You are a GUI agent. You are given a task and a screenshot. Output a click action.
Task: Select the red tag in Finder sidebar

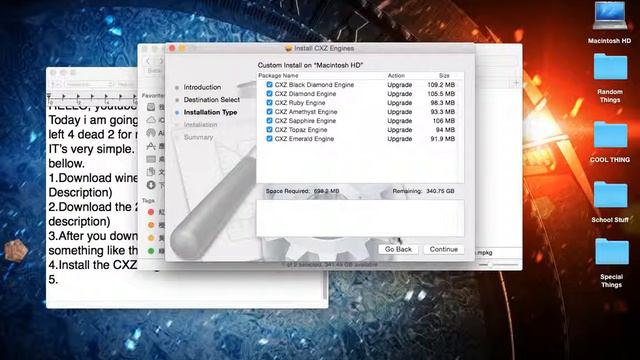151,212
